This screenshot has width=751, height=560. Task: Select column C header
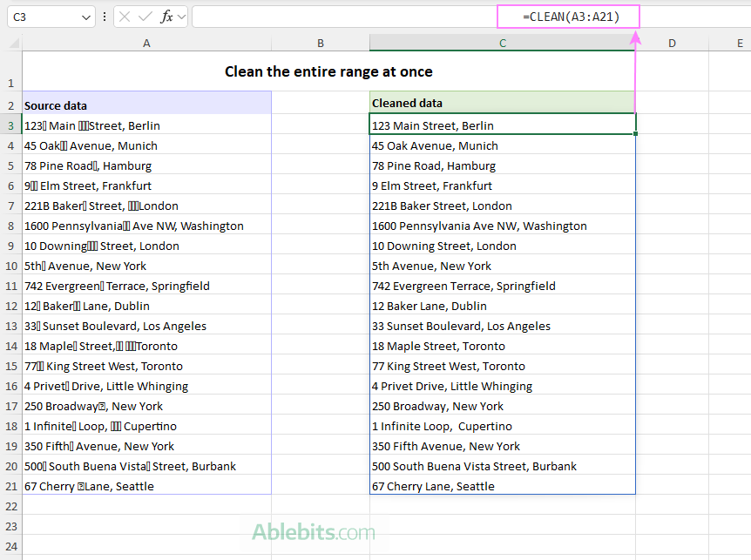coord(502,43)
